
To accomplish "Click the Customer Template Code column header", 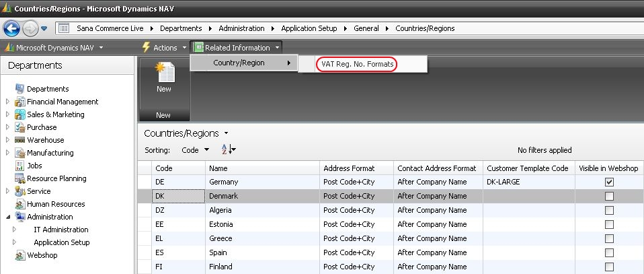I will (x=529, y=168).
